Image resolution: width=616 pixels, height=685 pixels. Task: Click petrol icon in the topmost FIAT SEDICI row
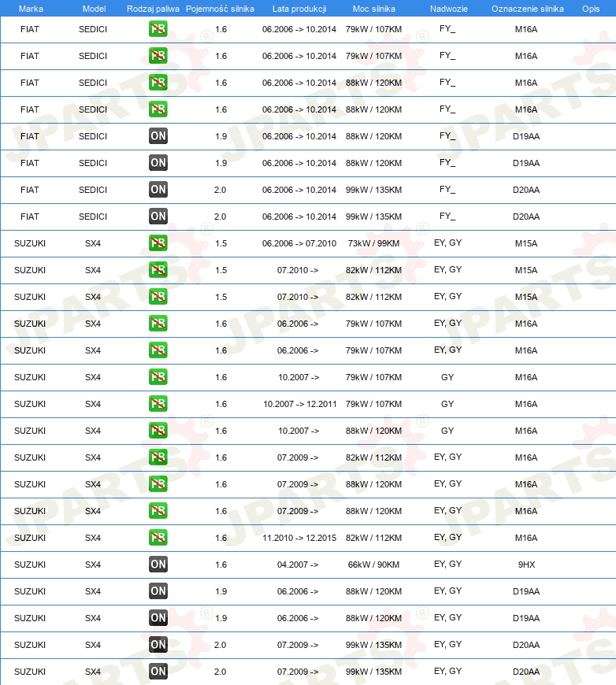tap(158, 29)
